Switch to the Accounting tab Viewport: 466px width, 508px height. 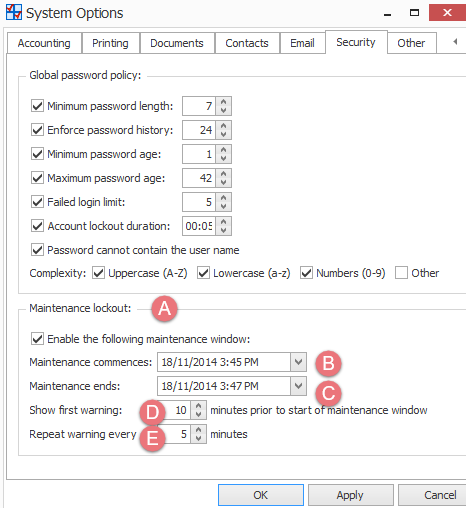tap(44, 43)
